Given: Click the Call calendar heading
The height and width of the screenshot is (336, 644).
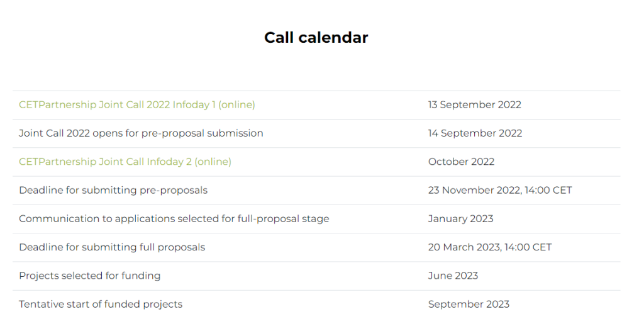Looking at the screenshot, I should click(x=316, y=37).
